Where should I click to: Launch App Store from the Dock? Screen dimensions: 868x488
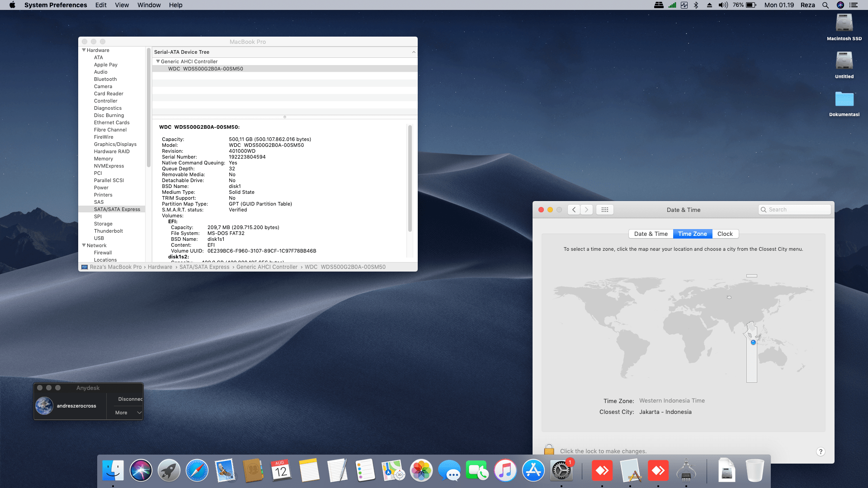click(x=533, y=471)
